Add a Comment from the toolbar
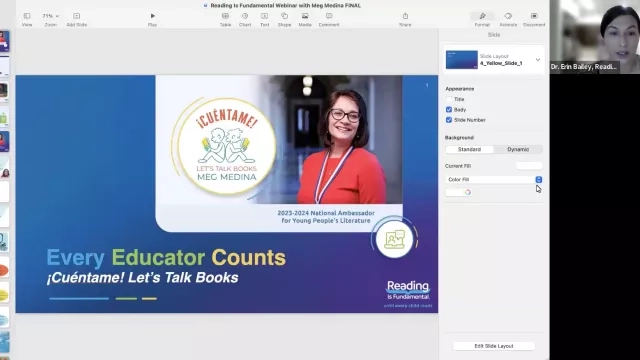This screenshot has width=640, height=360. 329,16
